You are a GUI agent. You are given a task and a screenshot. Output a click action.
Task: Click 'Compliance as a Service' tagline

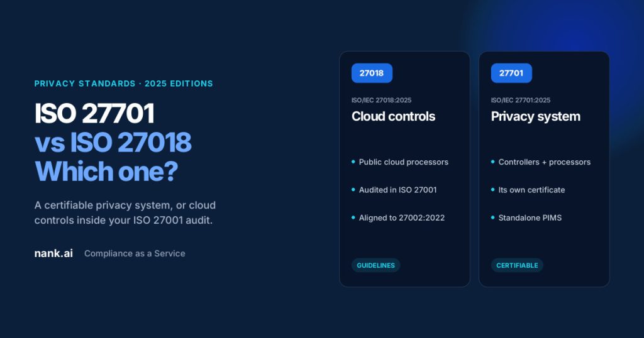coord(135,254)
